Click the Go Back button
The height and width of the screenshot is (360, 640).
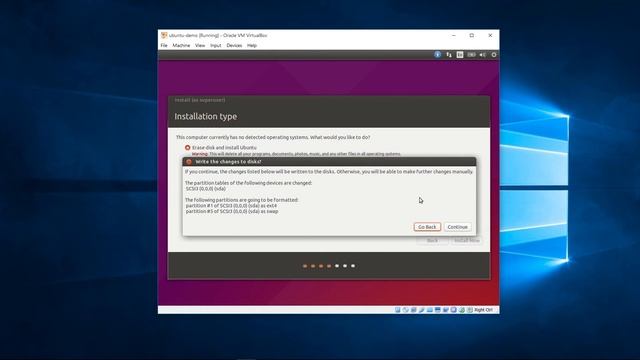(427, 227)
